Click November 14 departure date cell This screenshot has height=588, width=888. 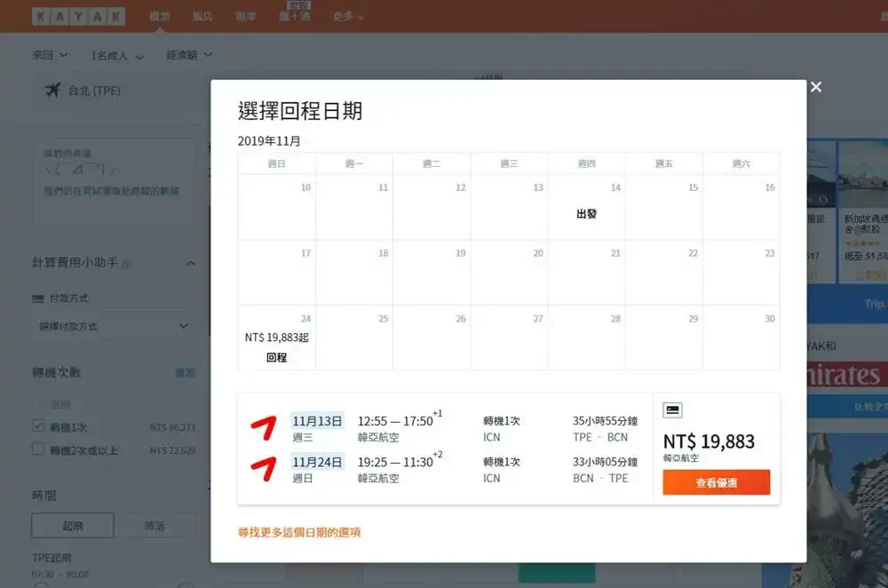point(587,207)
